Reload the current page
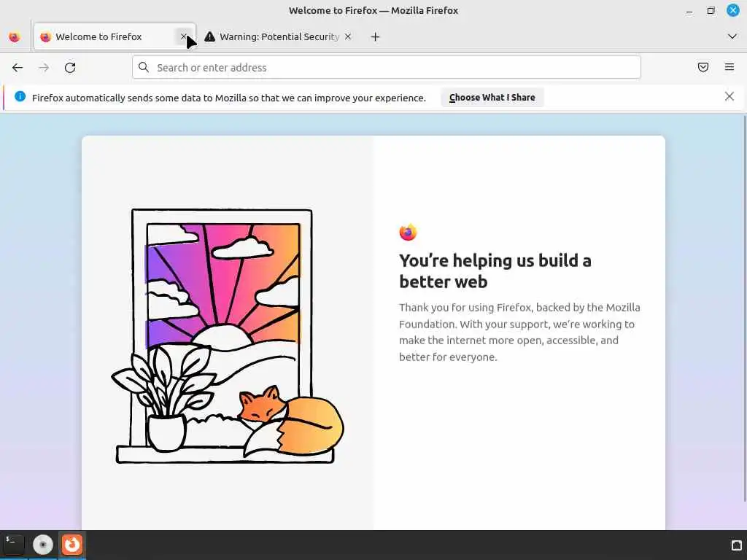The width and height of the screenshot is (747, 560). point(70,68)
